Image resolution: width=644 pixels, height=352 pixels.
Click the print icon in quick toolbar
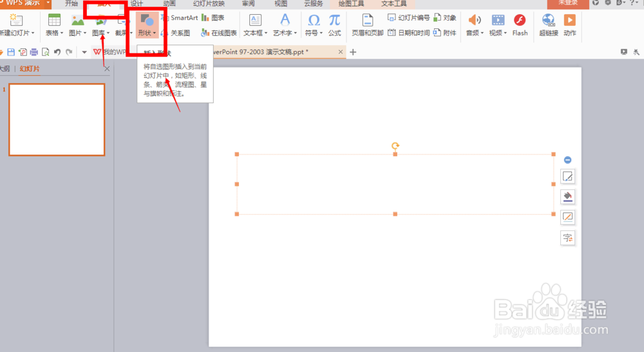(x=34, y=52)
